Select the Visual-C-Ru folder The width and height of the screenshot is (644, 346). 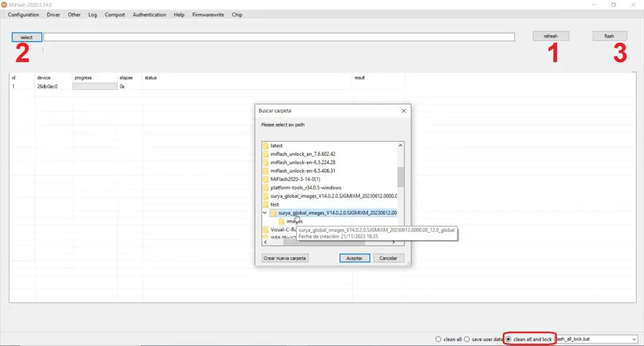tap(283, 229)
